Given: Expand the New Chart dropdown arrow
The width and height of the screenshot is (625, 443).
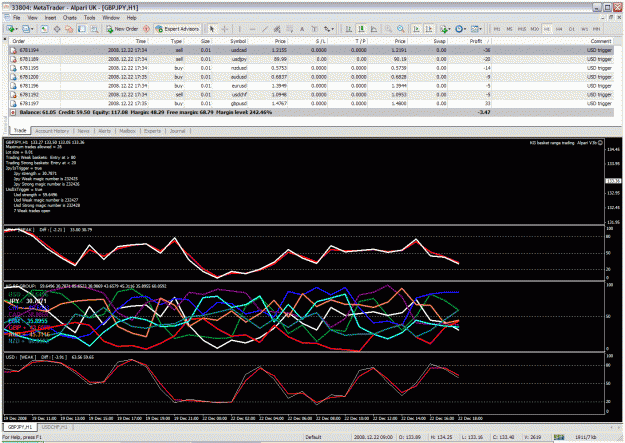Looking at the screenshot, I should coord(17,29).
